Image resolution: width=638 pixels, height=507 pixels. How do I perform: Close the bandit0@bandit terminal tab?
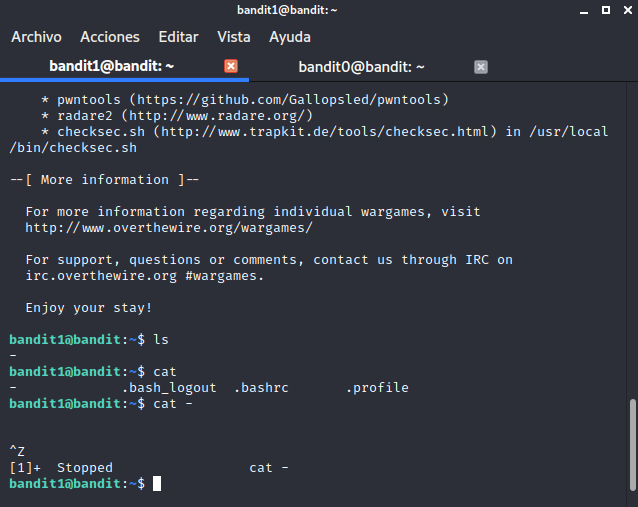tap(481, 67)
